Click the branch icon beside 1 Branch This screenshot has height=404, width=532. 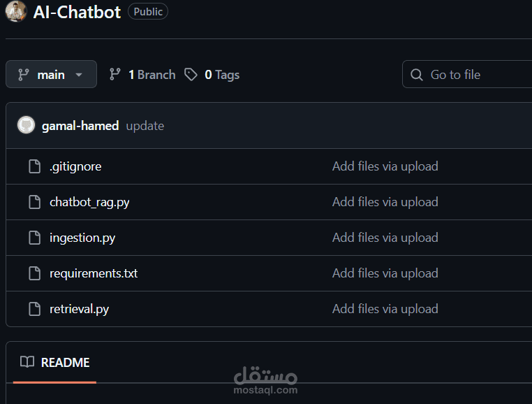[115, 74]
